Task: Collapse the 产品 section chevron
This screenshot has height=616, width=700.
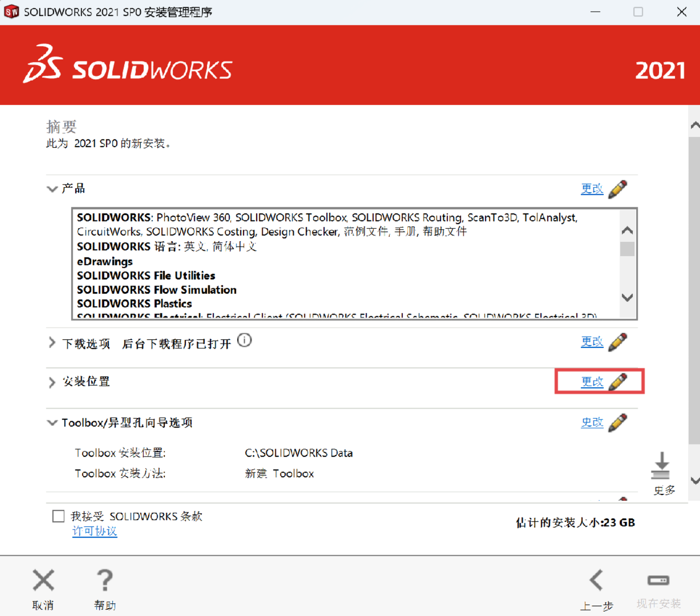Action: [52, 189]
